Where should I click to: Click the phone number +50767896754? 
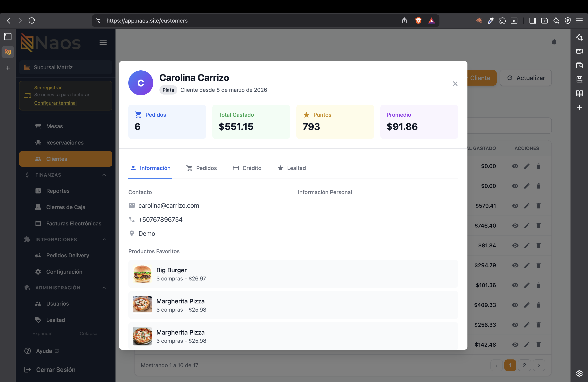pos(160,219)
